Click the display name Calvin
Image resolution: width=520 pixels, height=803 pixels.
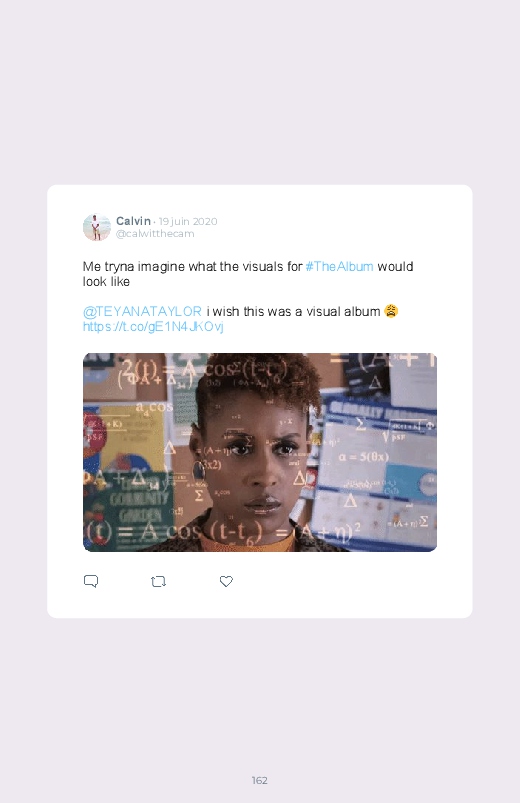click(133, 221)
